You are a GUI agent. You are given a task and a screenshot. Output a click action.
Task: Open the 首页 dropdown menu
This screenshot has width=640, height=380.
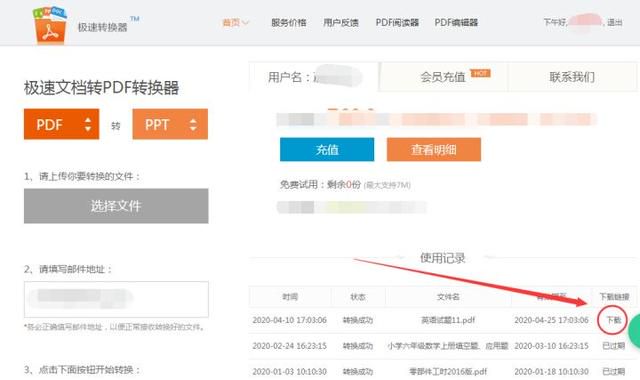pos(235,22)
